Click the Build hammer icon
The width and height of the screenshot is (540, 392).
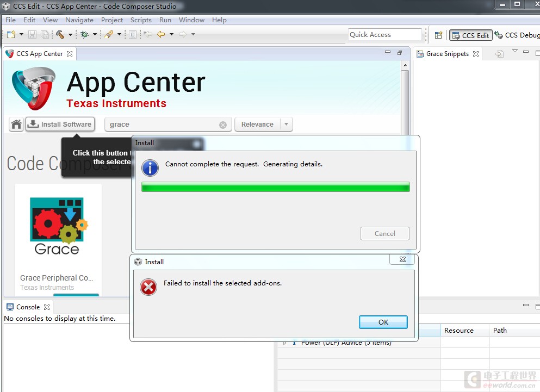click(x=60, y=34)
